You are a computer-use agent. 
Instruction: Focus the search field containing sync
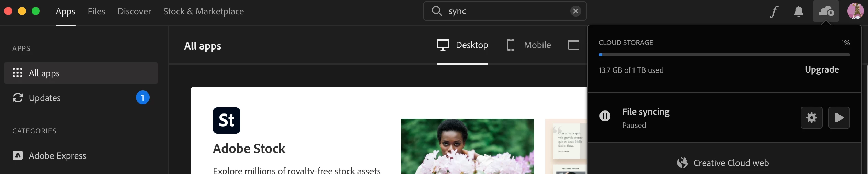pyautogui.click(x=505, y=11)
